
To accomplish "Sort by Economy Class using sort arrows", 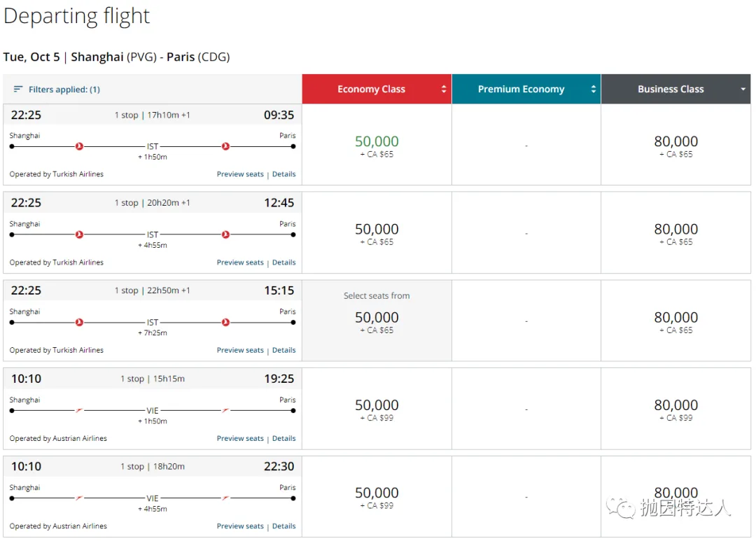I will [443, 90].
